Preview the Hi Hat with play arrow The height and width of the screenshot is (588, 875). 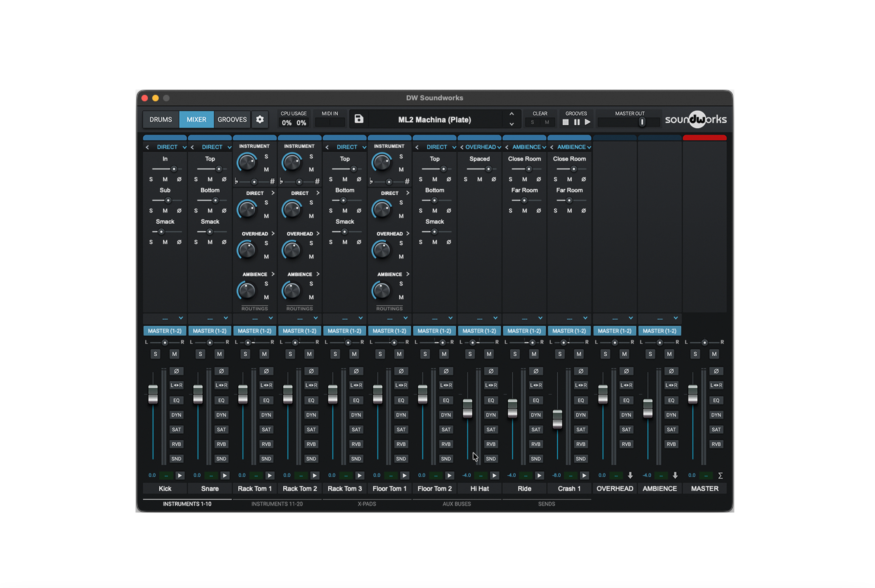click(x=494, y=475)
